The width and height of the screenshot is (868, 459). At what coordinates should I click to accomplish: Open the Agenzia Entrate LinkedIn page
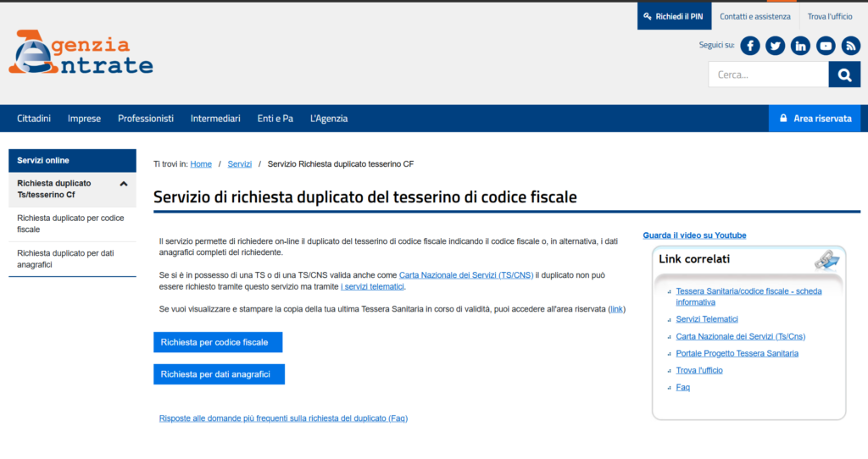[800, 46]
